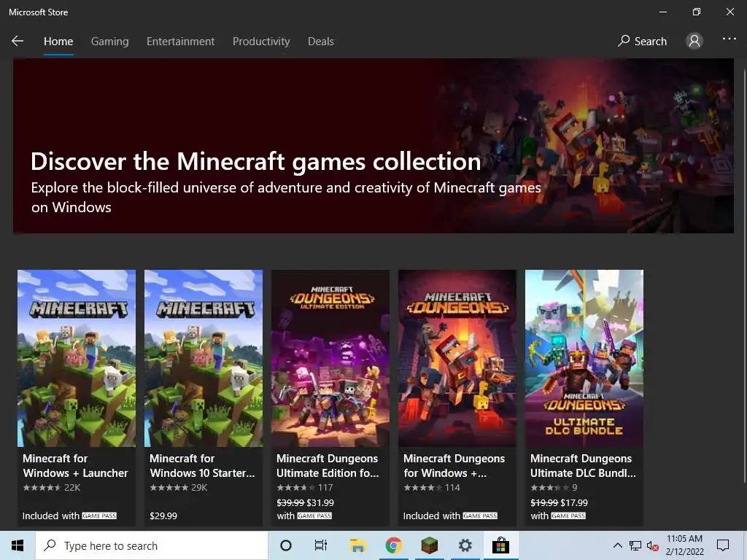Open Google Chrome from the taskbar

393,545
